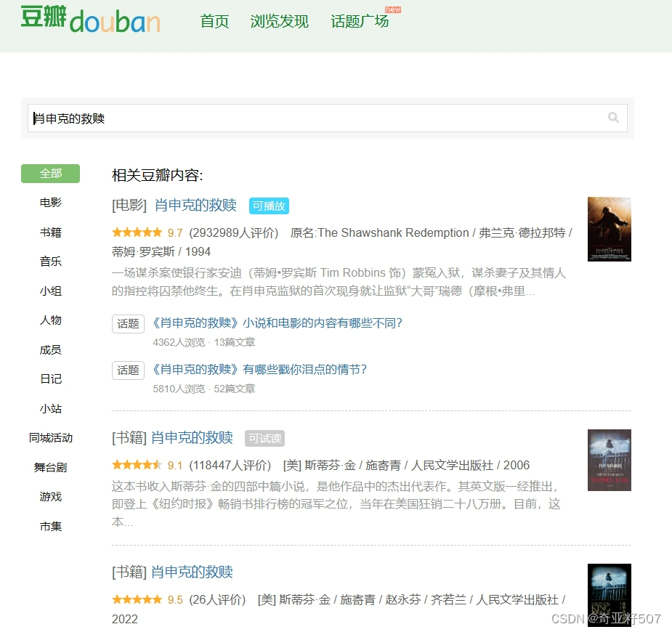Click 话题 tag beside novel-vs-film topic
The height and width of the screenshot is (632, 672).
pyautogui.click(x=128, y=323)
